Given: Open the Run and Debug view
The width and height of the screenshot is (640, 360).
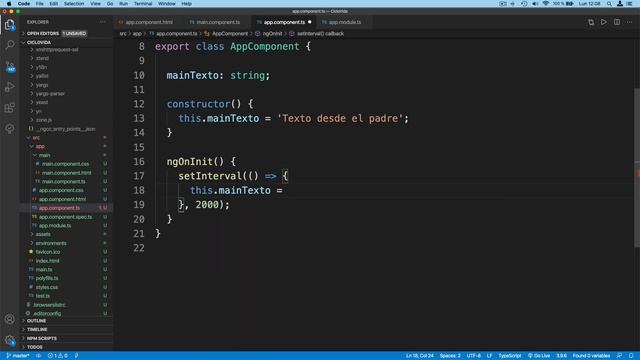Looking at the screenshot, I should coord(10,87).
